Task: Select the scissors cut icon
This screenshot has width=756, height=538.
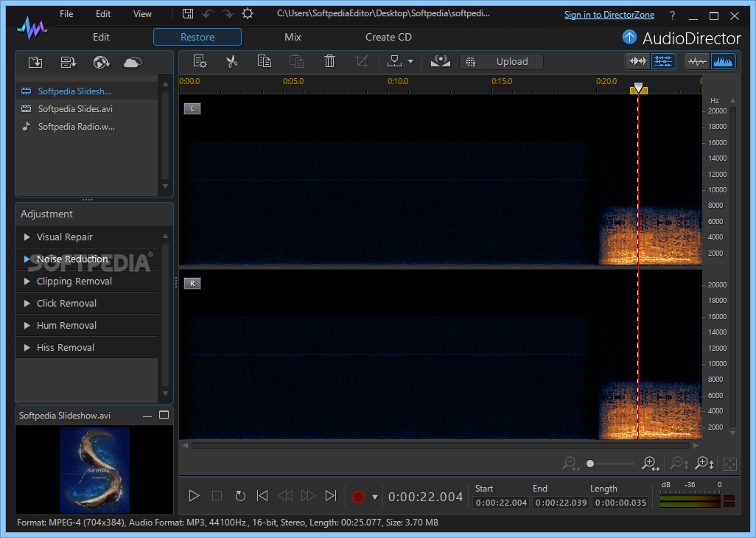Action: coord(232,61)
